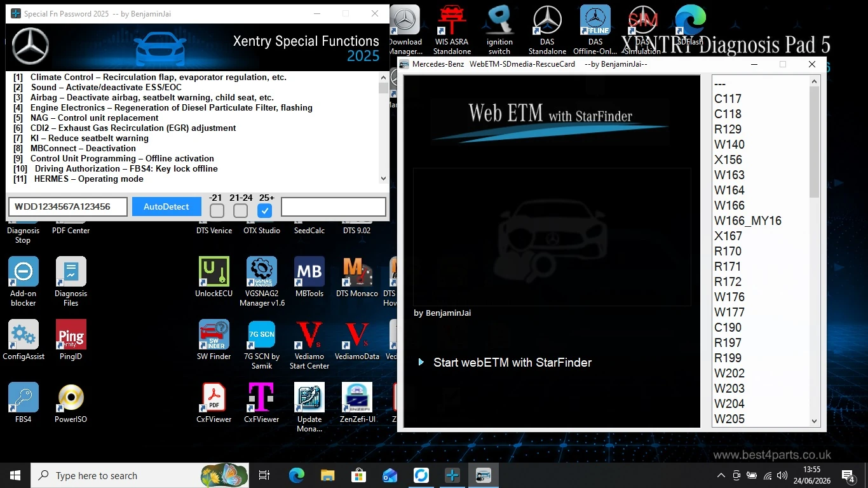This screenshot has width=868, height=488.
Task: Open the PingID desktop shortcut
Action: pos(71,340)
